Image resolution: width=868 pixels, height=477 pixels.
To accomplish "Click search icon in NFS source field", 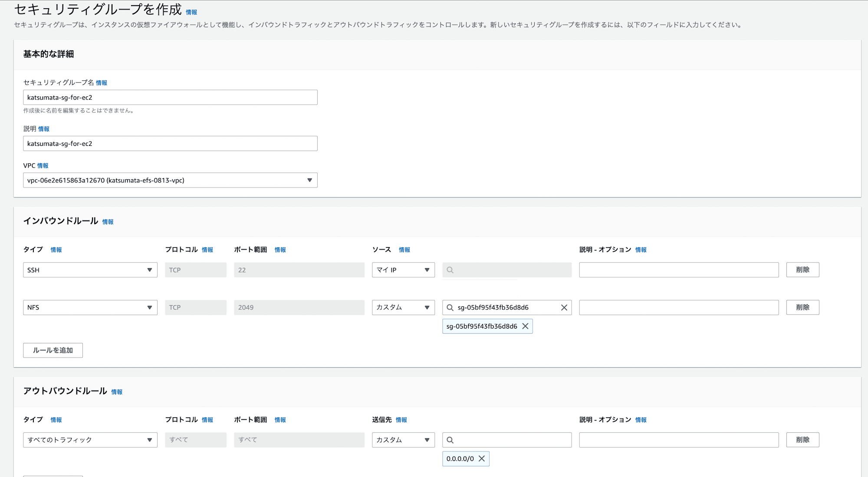I will 450,307.
